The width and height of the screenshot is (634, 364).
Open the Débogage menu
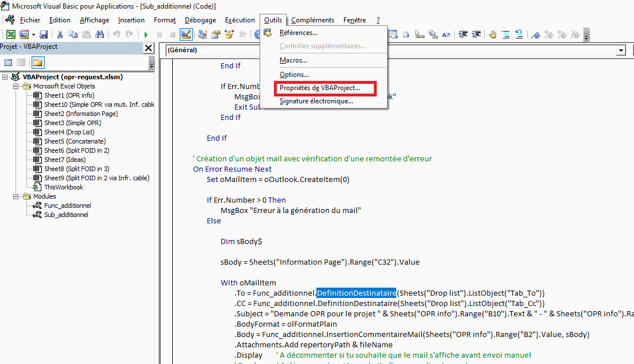point(200,20)
